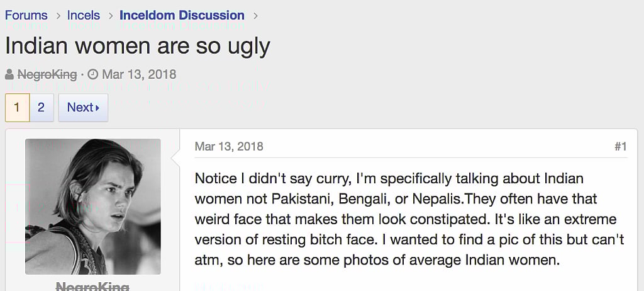Open the poster's username below the avatar

click(92, 287)
